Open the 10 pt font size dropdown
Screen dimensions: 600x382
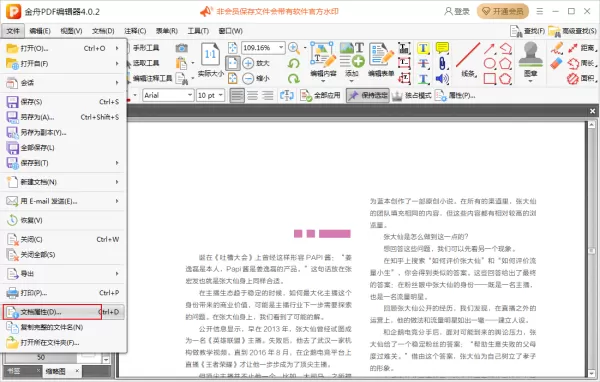point(220,95)
